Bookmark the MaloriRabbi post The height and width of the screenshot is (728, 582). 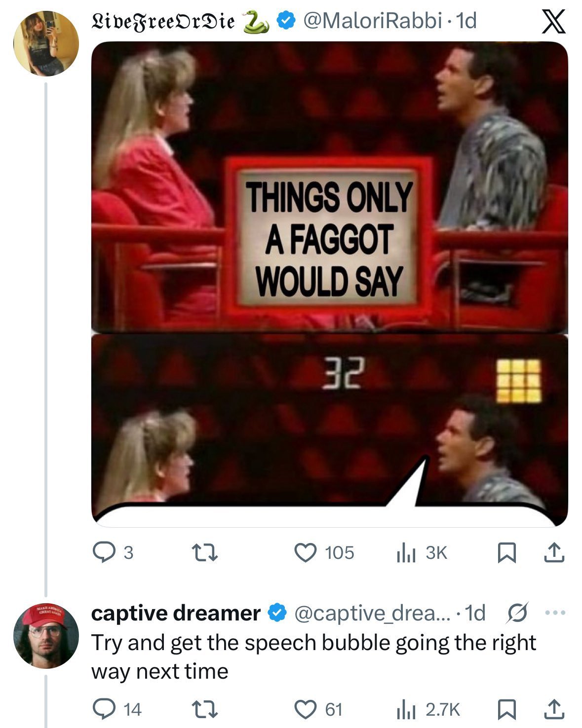pos(505,553)
